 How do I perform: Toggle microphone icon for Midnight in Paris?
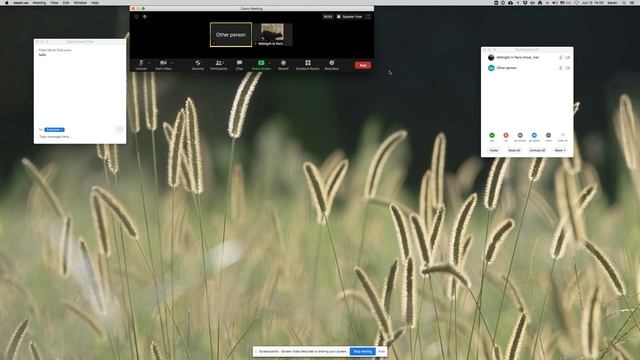pos(560,58)
